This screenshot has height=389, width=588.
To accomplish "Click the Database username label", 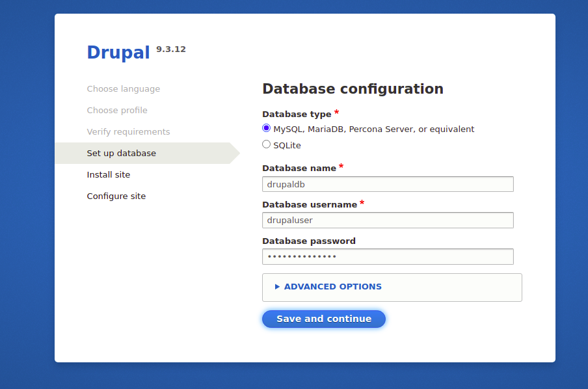I will pyautogui.click(x=310, y=204).
